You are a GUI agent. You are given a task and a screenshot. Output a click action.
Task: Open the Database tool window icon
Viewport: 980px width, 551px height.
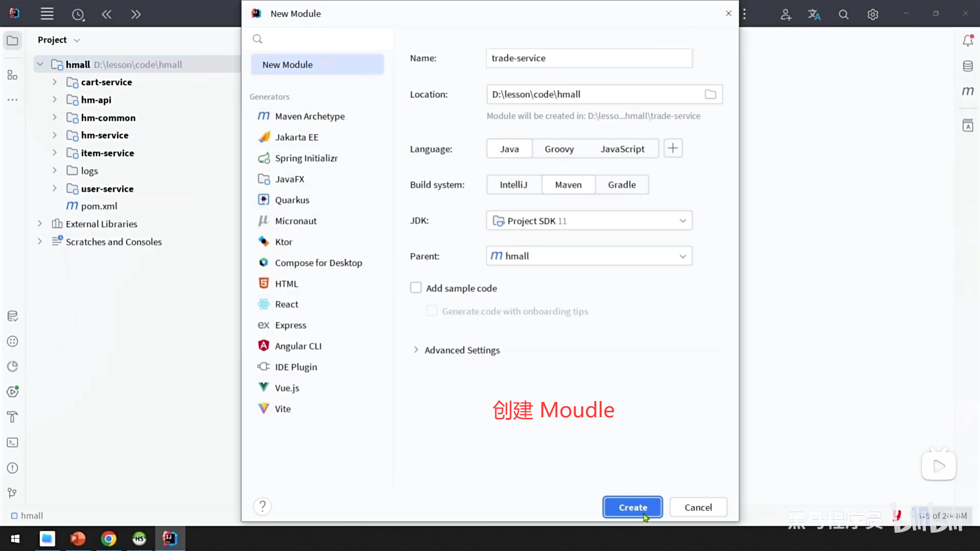coord(968,66)
